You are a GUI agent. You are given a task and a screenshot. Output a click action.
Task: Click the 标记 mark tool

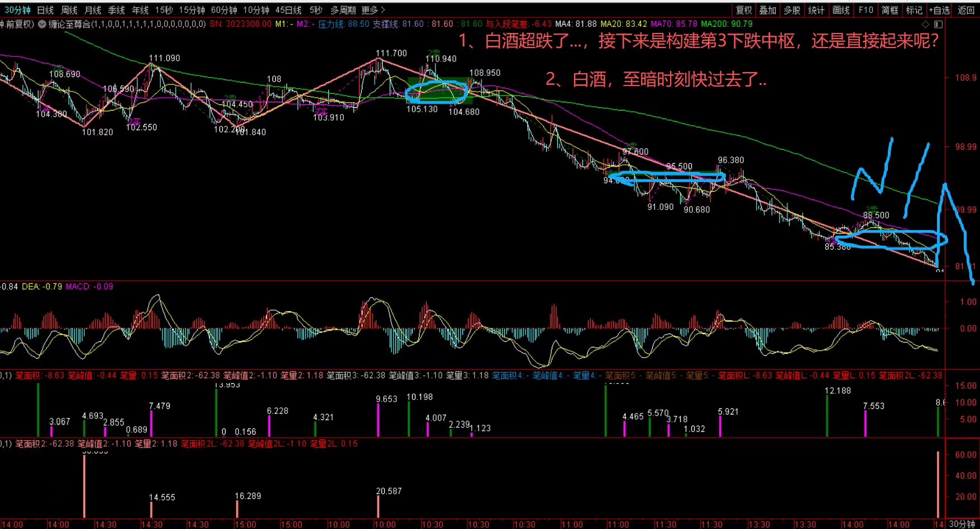tap(914, 10)
